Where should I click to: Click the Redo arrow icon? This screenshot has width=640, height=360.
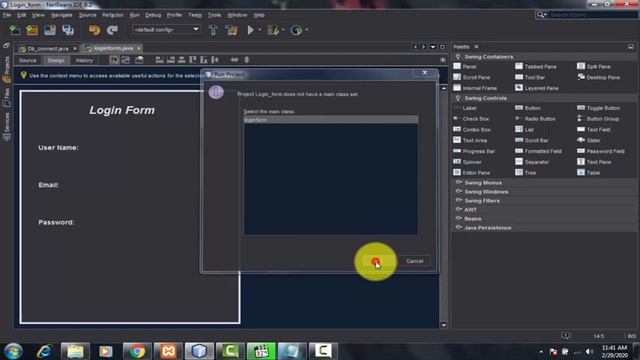pos(112,30)
